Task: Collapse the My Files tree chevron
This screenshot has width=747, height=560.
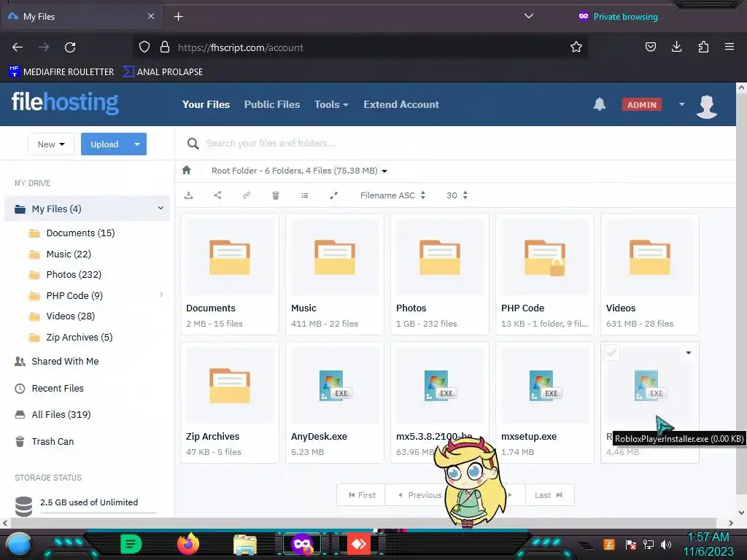Action: [x=160, y=208]
